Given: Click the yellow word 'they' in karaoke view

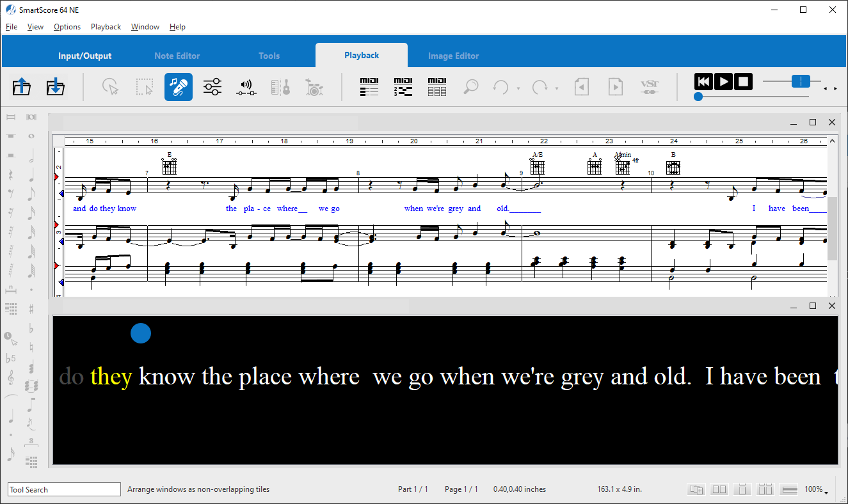Looking at the screenshot, I should coord(111,377).
